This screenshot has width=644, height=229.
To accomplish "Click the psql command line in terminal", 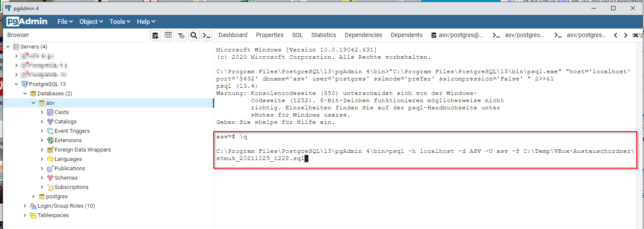I will point(425,155).
